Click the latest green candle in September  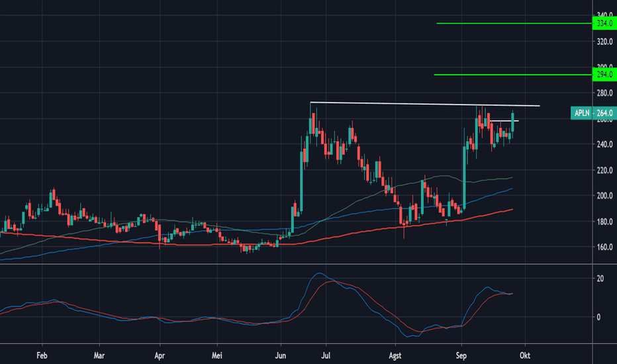[512, 122]
